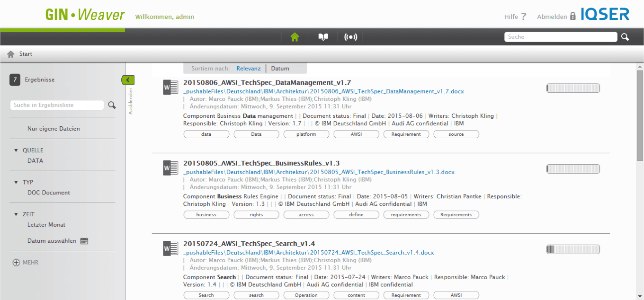Click 'source' tag
The height and width of the screenshot is (300, 644).
click(x=456, y=134)
